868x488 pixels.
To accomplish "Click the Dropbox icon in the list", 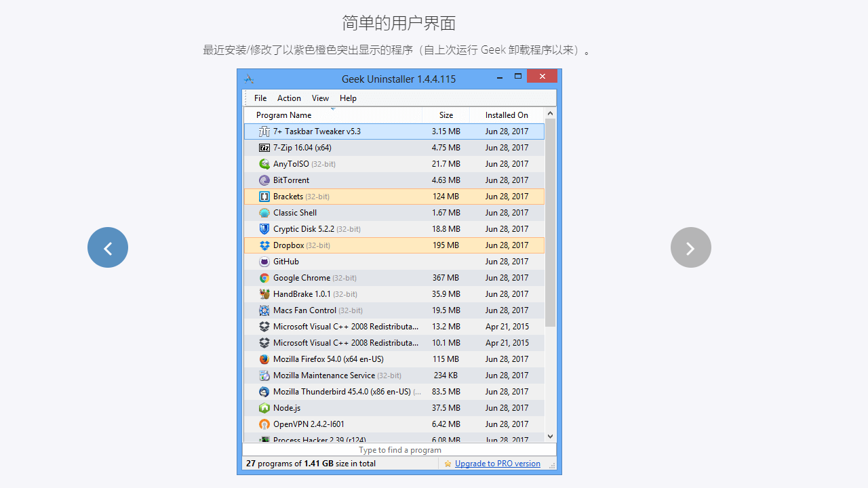I will pyautogui.click(x=264, y=245).
